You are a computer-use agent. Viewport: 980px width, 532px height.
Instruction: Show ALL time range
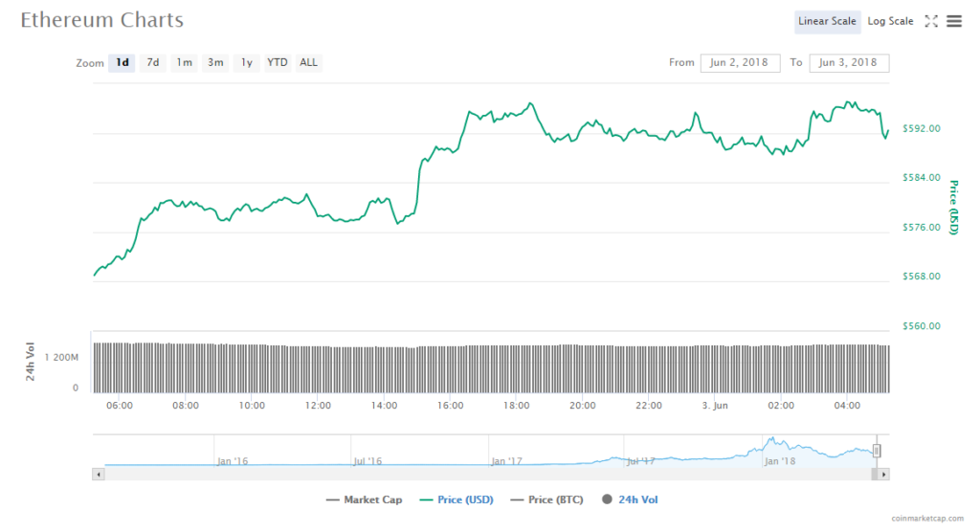click(308, 63)
